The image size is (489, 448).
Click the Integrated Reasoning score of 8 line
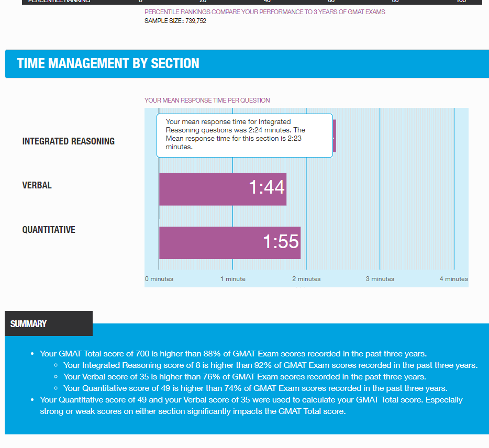[x=270, y=365]
